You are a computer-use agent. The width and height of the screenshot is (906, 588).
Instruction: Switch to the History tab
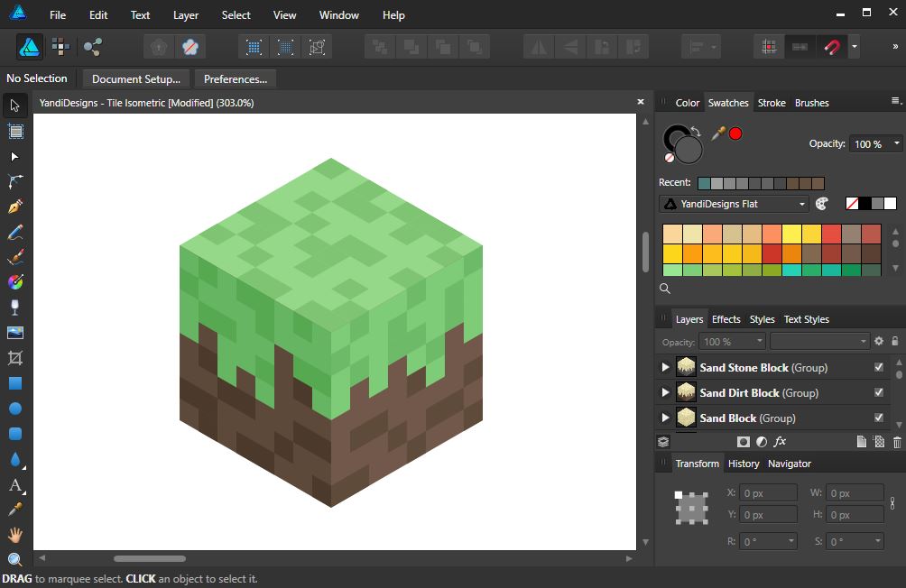tap(744, 464)
